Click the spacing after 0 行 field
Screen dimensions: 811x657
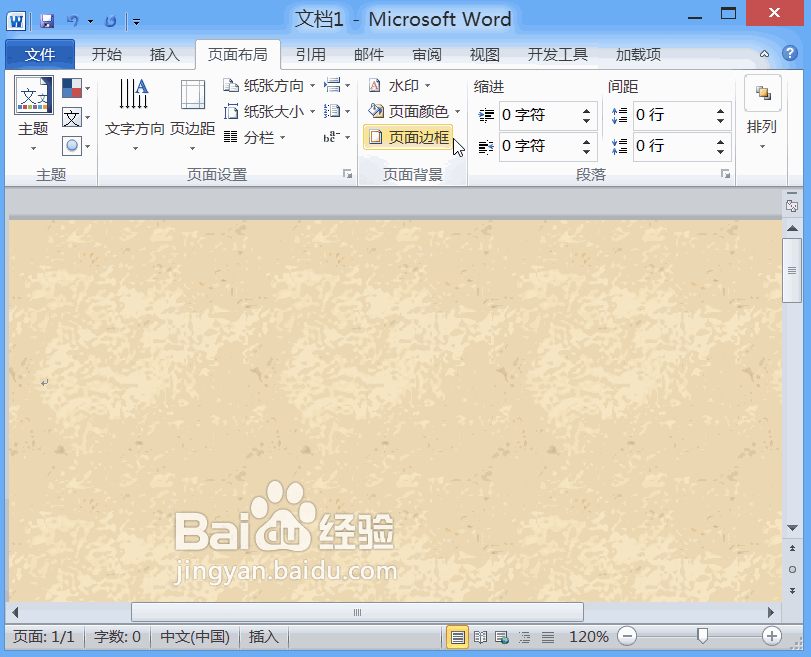click(x=672, y=146)
